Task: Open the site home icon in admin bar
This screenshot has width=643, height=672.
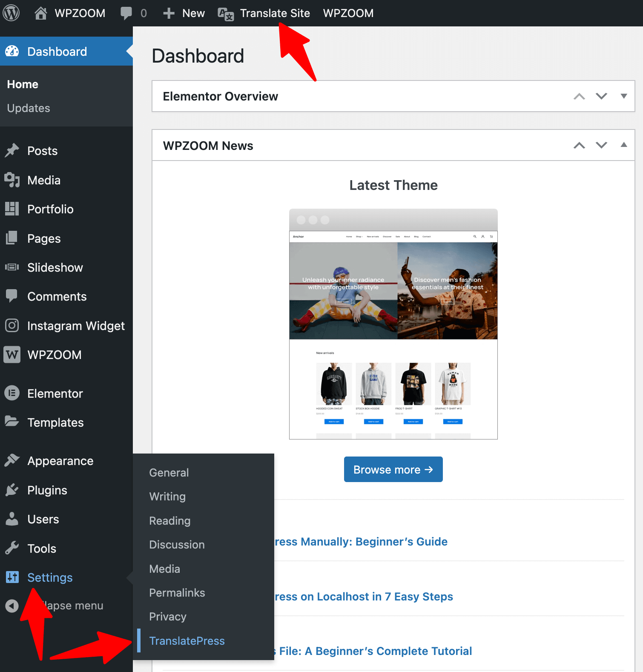Action: pos(40,13)
